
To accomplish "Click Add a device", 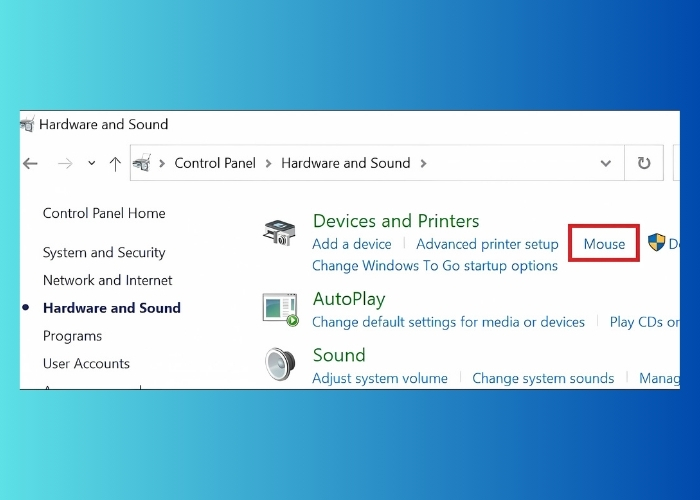I will pos(352,244).
